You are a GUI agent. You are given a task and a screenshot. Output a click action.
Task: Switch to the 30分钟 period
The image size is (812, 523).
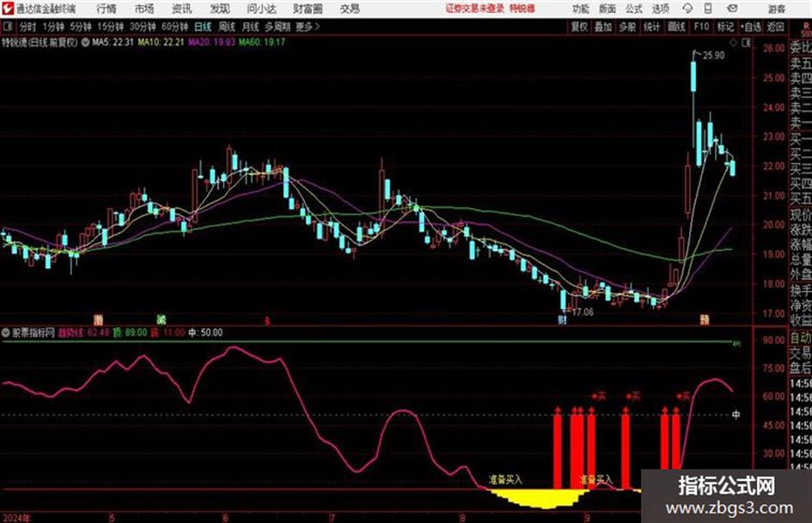(143, 27)
